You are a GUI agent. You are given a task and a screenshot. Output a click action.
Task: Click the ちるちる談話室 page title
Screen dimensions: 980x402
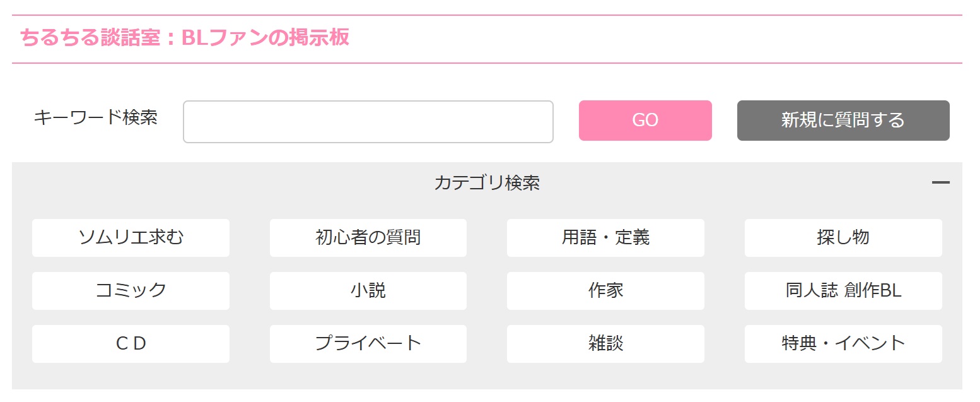[x=184, y=38]
